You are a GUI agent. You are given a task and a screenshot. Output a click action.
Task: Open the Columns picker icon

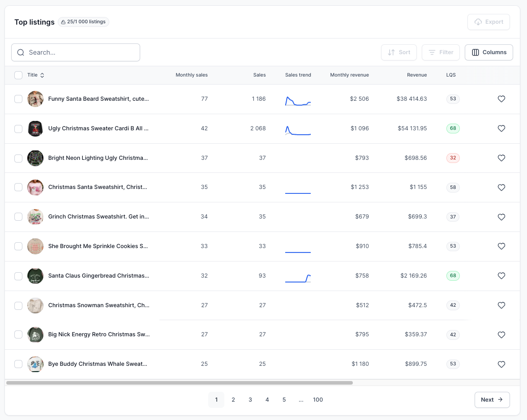[x=475, y=52]
